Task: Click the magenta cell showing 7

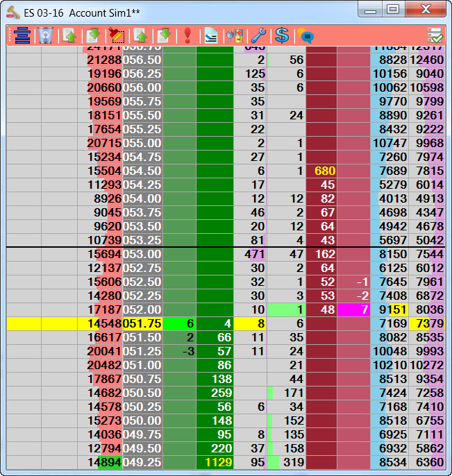Action: tap(353, 309)
